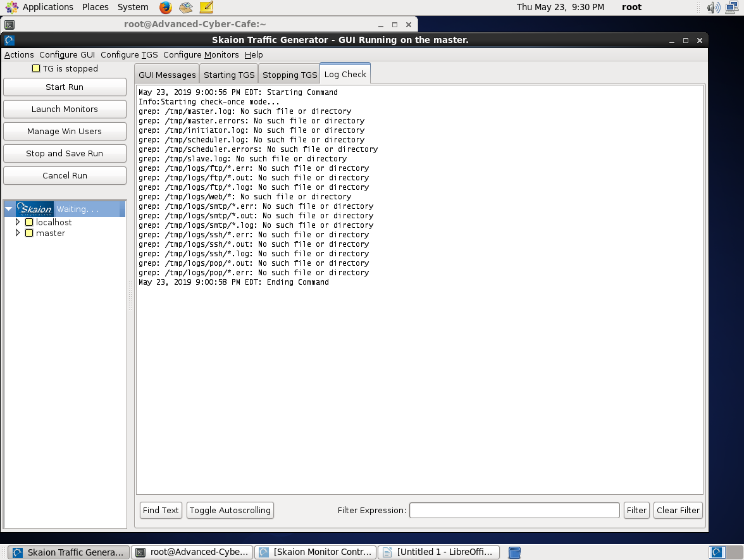
Task: Switch to Skaion Monitor Control taskbar window
Action: click(x=316, y=552)
